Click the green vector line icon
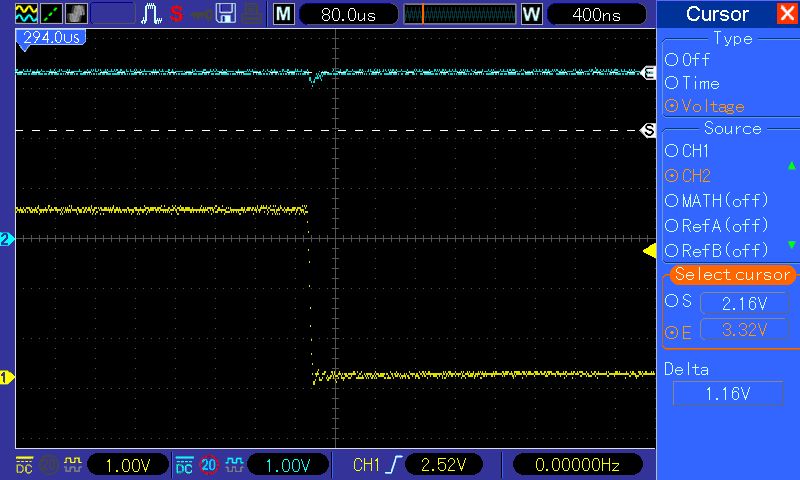 pos(49,14)
